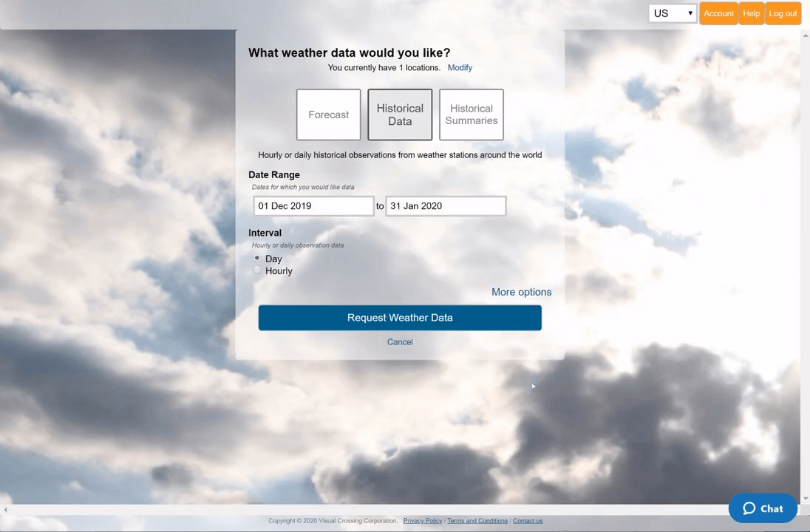Select the Historical Data option
The height and width of the screenshot is (532, 810).
pyautogui.click(x=400, y=115)
